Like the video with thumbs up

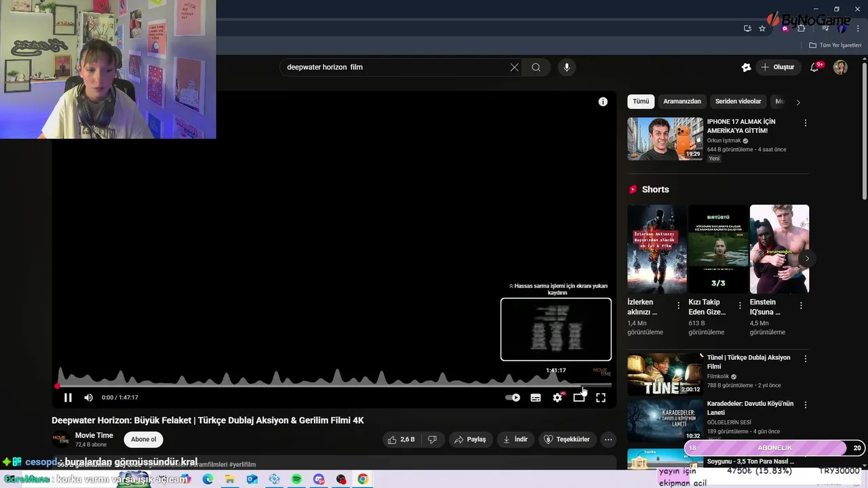point(401,439)
